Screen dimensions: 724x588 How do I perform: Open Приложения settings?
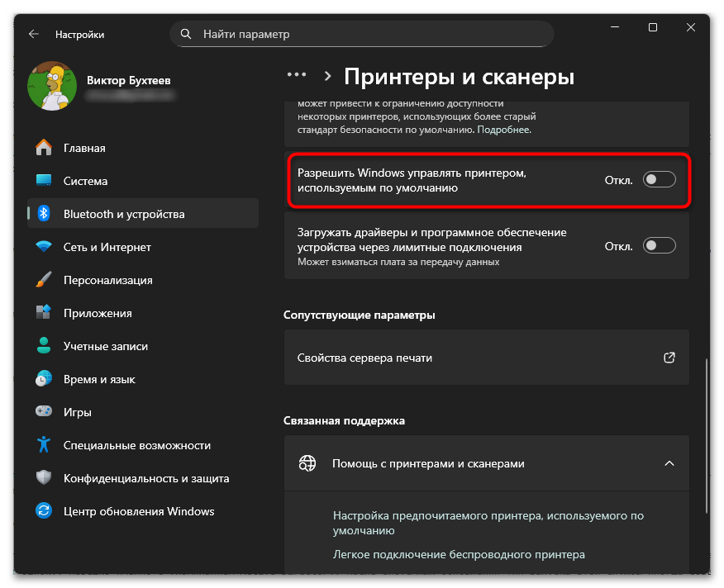pyautogui.click(x=143, y=313)
